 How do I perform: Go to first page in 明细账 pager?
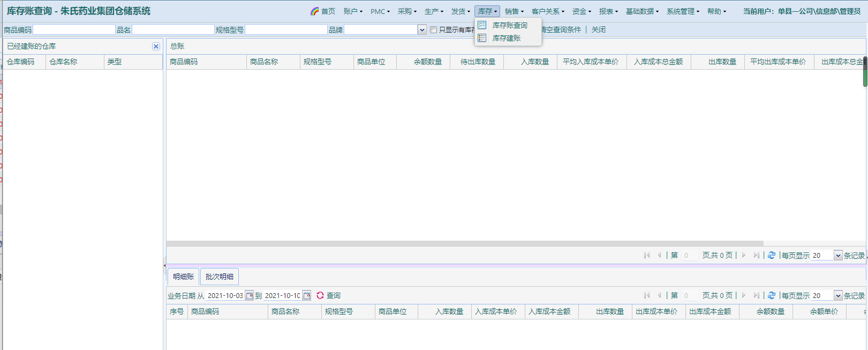pos(647,296)
